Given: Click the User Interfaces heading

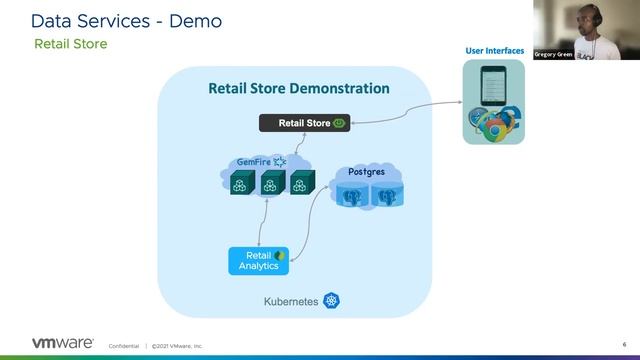Looking at the screenshot, I should pos(495,51).
